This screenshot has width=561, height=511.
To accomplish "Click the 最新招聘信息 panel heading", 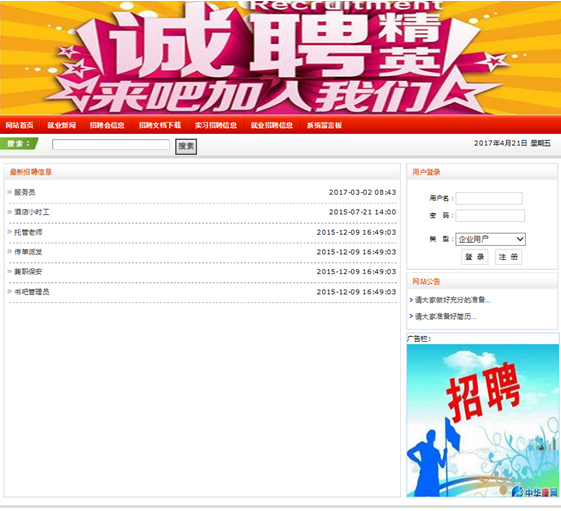I will [x=31, y=172].
